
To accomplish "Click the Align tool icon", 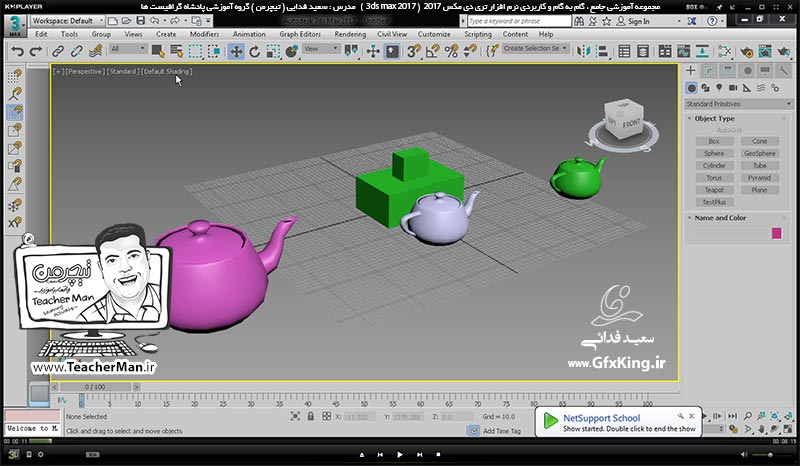I will [x=603, y=51].
